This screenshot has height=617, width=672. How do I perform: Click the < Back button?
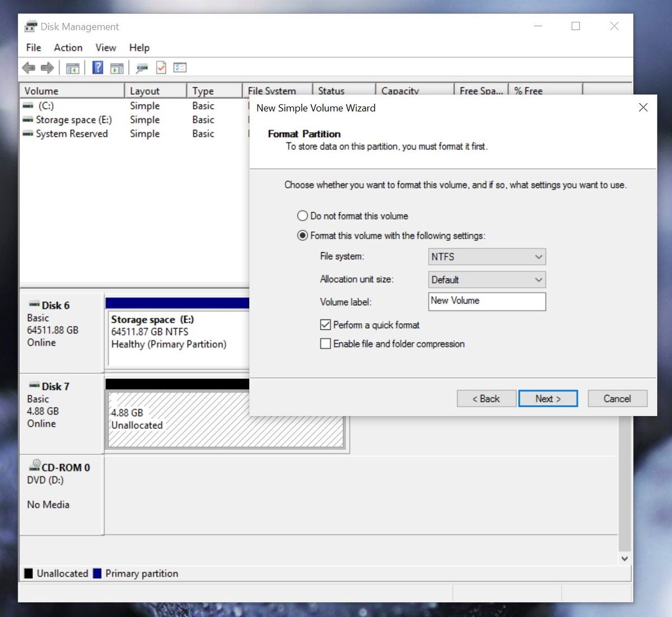[x=486, y=398]
